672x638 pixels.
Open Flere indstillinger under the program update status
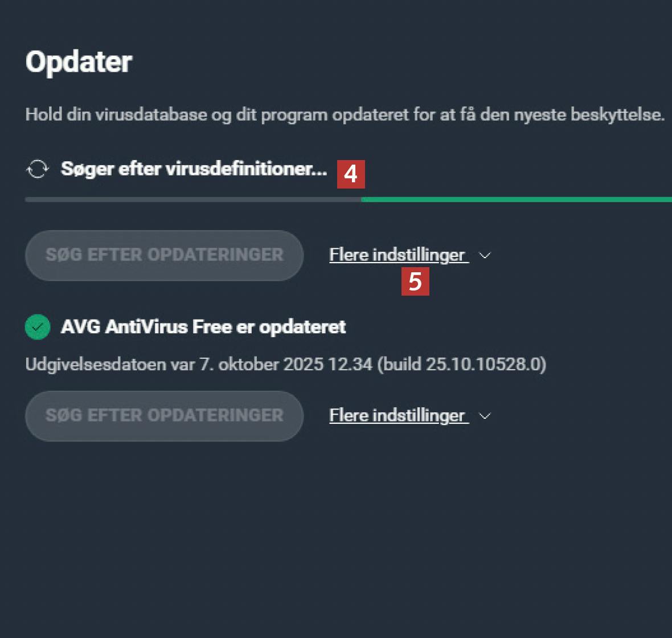398,416
